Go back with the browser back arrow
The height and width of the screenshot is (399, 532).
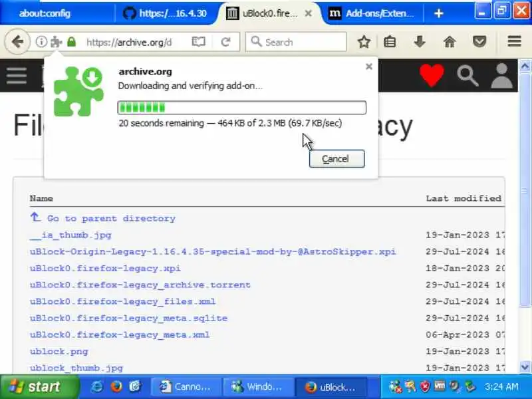pyautogui.click(x=17, y=42)
